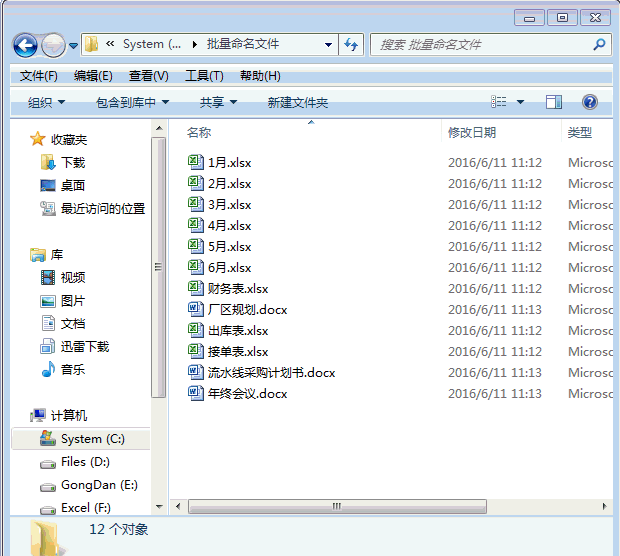Click navigation pane scrollbar down arrow
620x556 pixels.
coord(159,507)
